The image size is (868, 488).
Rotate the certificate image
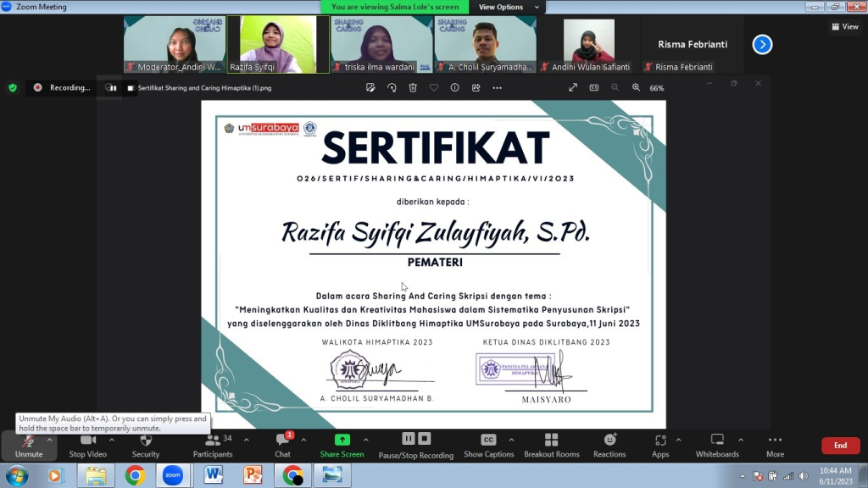tap(392, 87)
